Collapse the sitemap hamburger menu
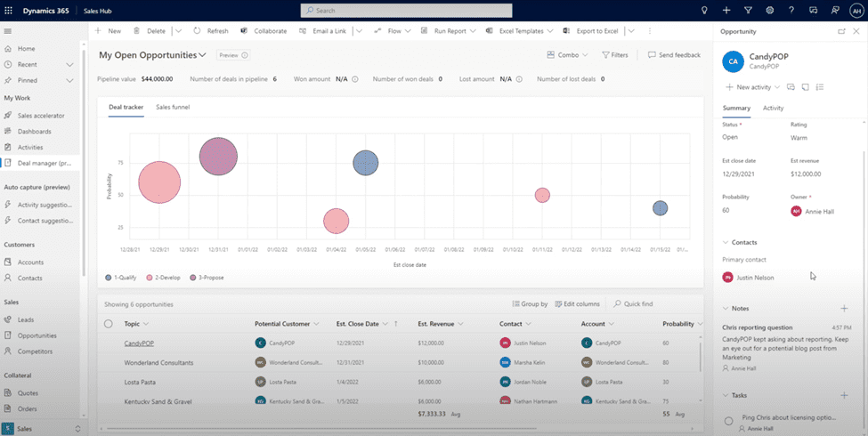Image resolution: width=868 pixels, height=436 pixels. coord(8,31)
